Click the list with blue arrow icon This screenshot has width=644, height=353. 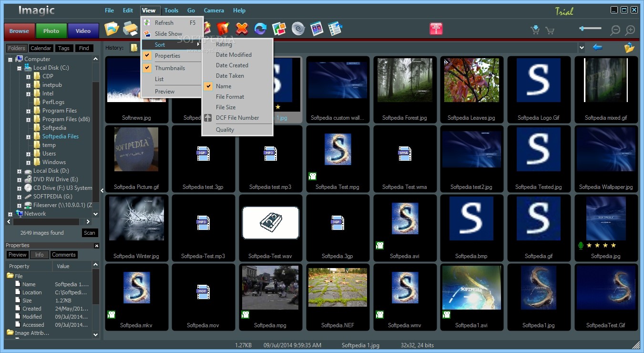point(336,29)
